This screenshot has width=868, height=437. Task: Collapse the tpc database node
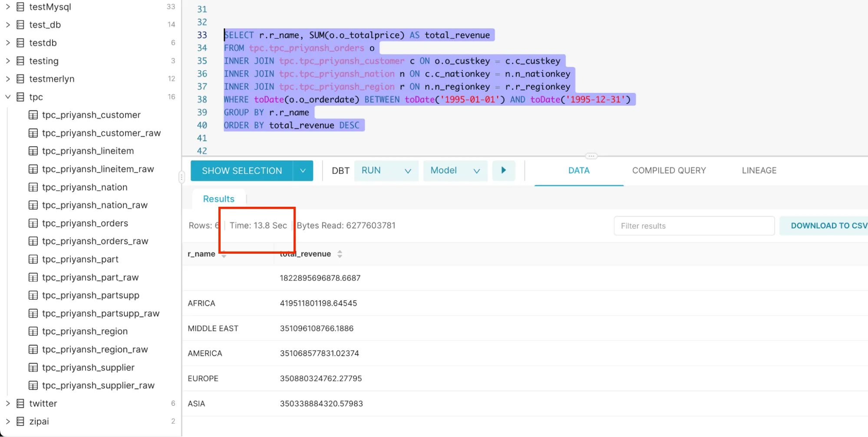tap(8, 97)
